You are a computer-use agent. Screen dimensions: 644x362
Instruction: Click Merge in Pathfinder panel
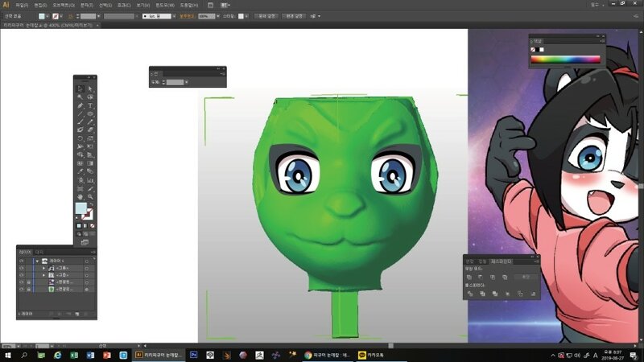coord(495,294)
